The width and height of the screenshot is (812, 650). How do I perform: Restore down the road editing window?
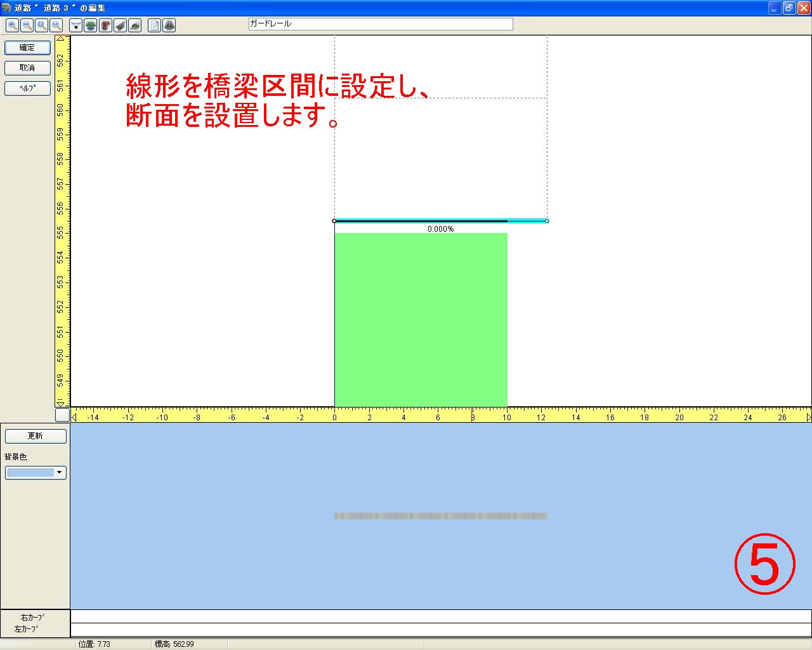[789, 8]
